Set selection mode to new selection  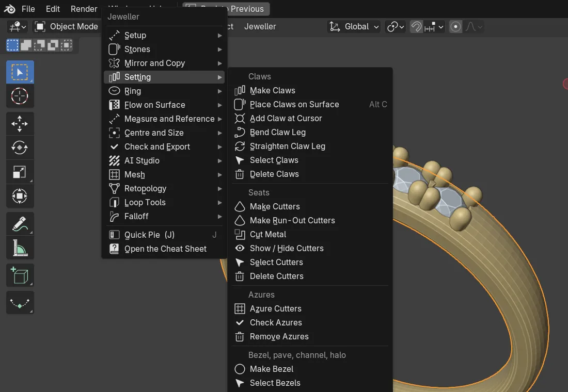(13, 45)
